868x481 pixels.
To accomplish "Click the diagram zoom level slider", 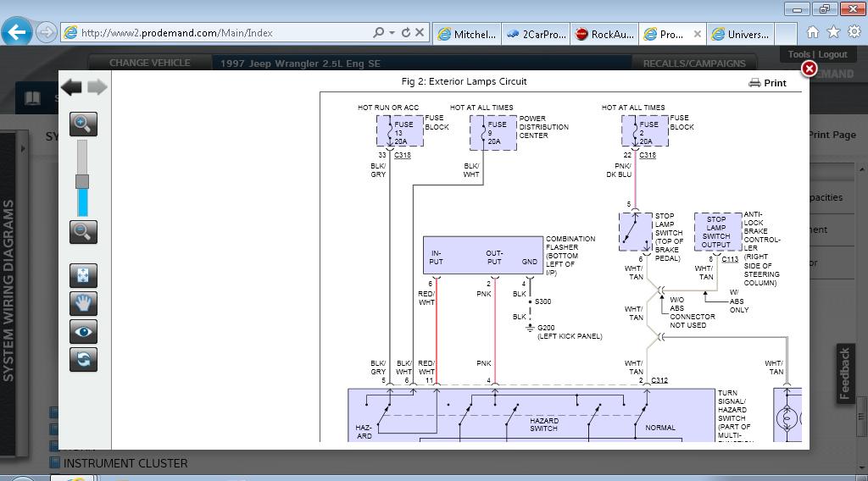I will [82, 181].
